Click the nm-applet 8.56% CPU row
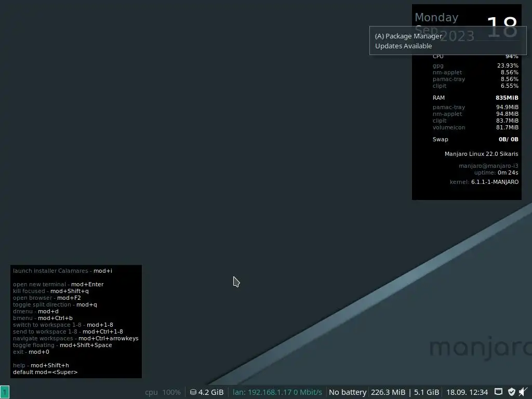 (x=475, y=72)
